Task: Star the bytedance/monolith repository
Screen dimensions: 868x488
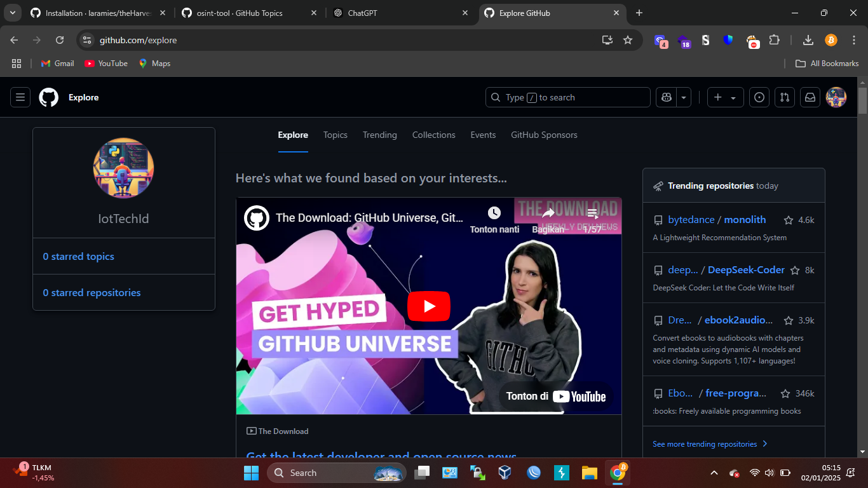Action: tap(789, 220)
